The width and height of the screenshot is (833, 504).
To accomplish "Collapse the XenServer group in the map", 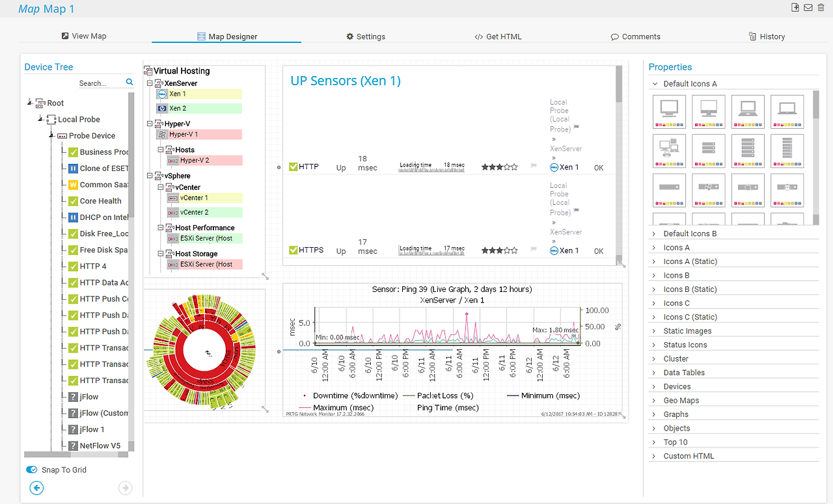I will coord(150,83).
